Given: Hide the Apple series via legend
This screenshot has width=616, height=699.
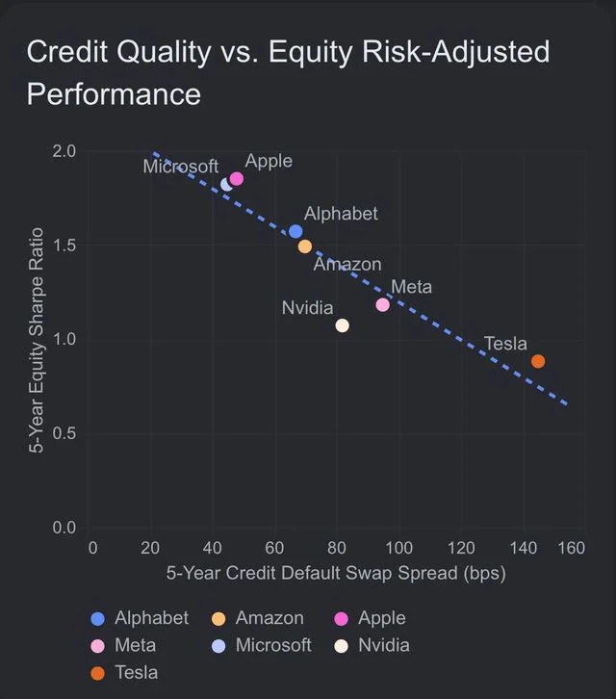Looking at the screenshot, I should pyautogui.click(x=370, y=618).
